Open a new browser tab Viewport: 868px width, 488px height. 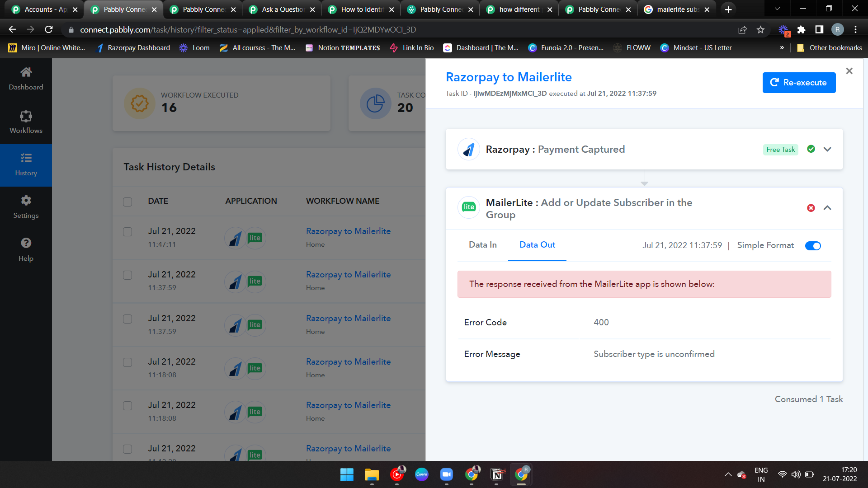[728, 9]
